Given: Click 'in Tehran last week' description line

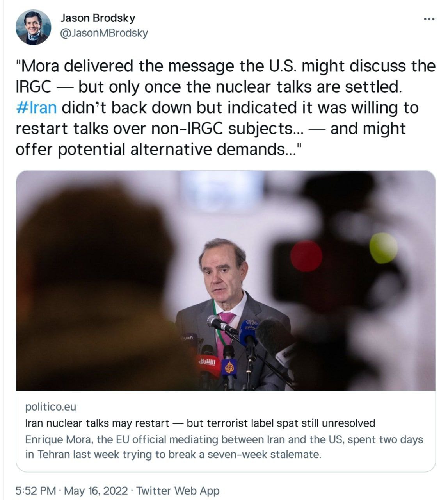Looking at the screenshot, I should point(173,455).
